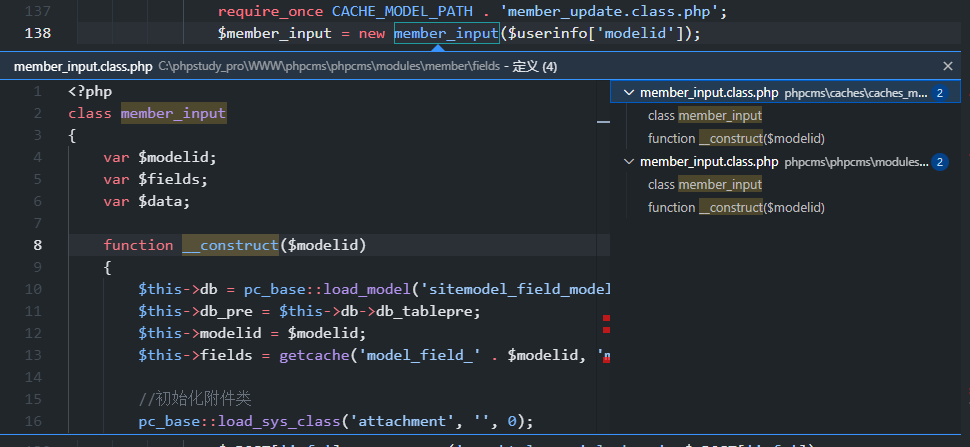Click the boxed member_input token on line 138
The height and width of the screenshot is (447, 970).
446,33
